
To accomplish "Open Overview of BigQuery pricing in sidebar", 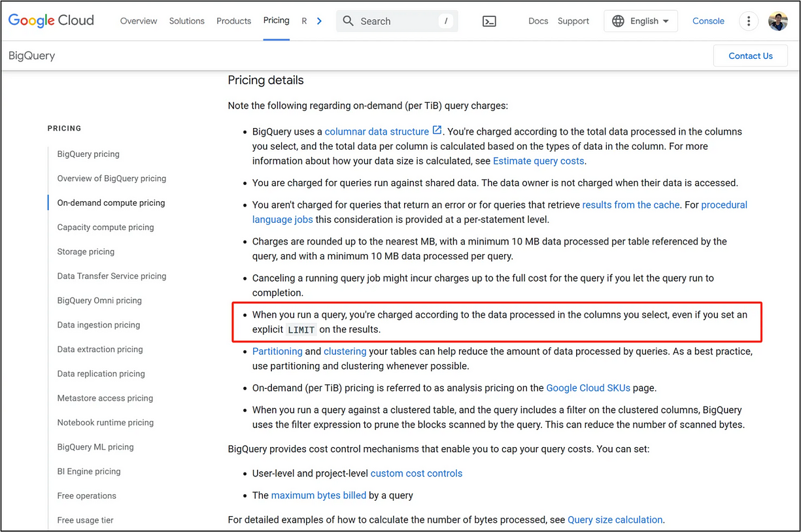I will click(112, 178).
